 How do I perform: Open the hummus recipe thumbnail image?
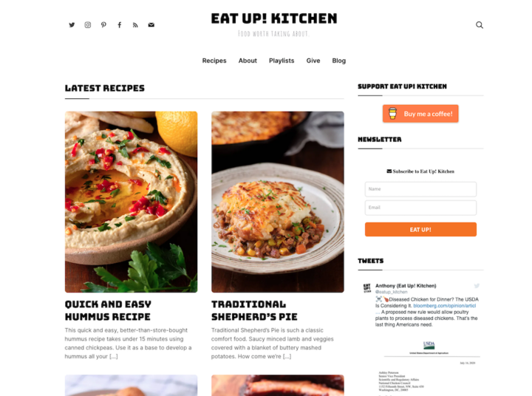(x=132, y=202)
